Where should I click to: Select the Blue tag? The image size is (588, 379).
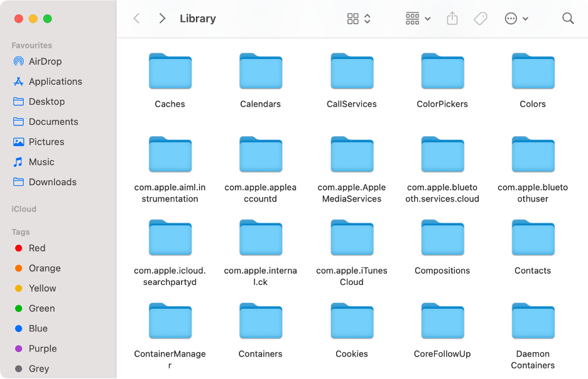point(31,328)
